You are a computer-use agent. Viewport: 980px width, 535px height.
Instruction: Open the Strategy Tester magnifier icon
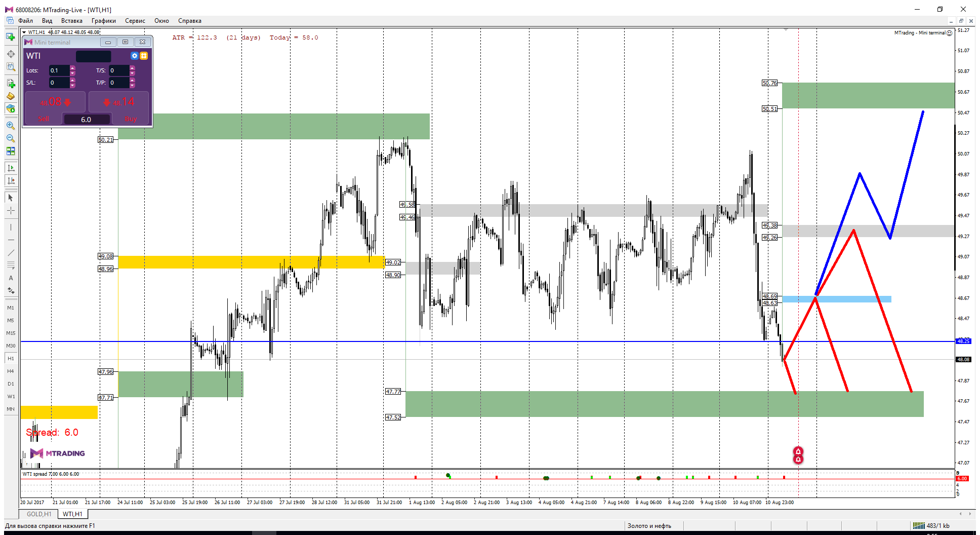(11, 66)
